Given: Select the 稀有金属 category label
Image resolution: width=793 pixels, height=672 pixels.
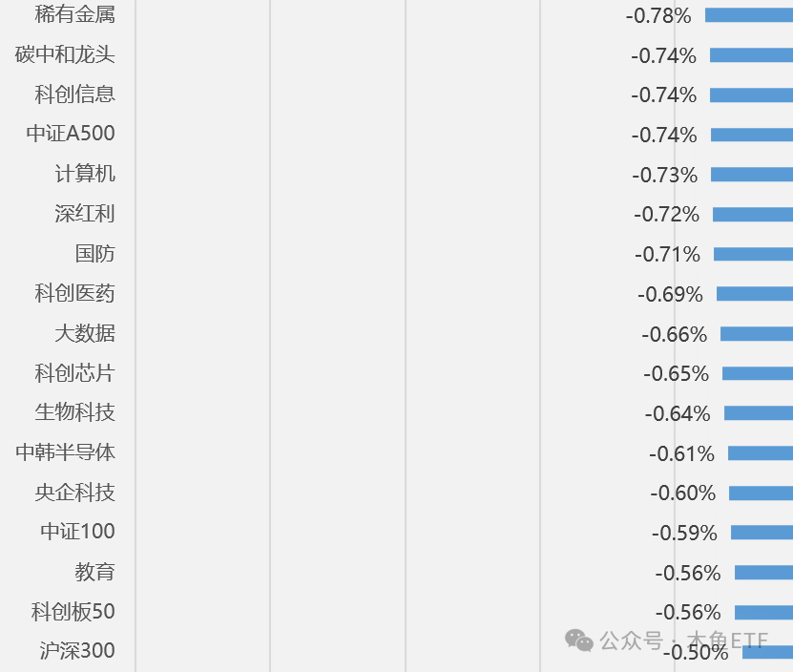Looking at the screenshot, I should point(74,14).
